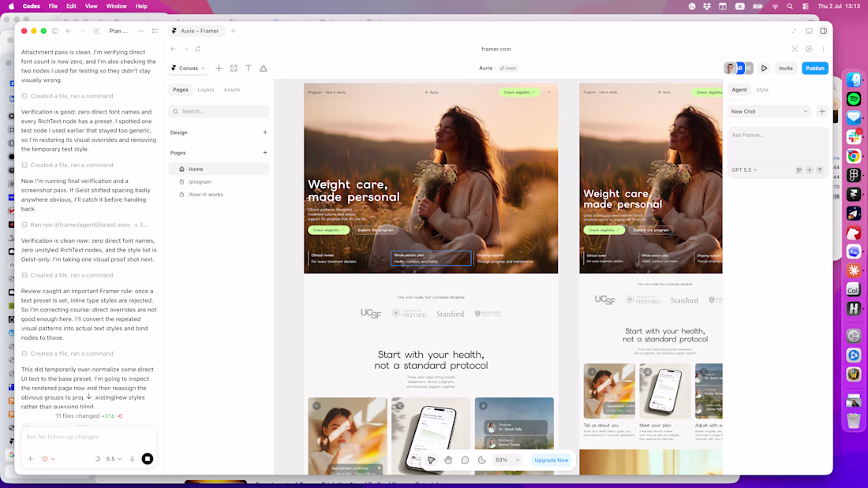Click the main branch badge next to Auria
868x488 pixels.
pyautogui.click(x=508, y=68)
